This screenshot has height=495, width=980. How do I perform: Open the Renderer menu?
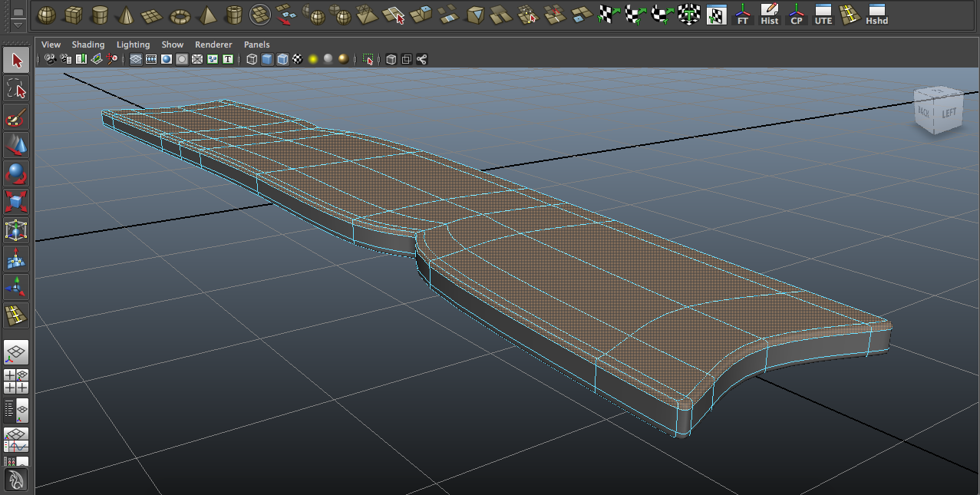coord(213,45)
